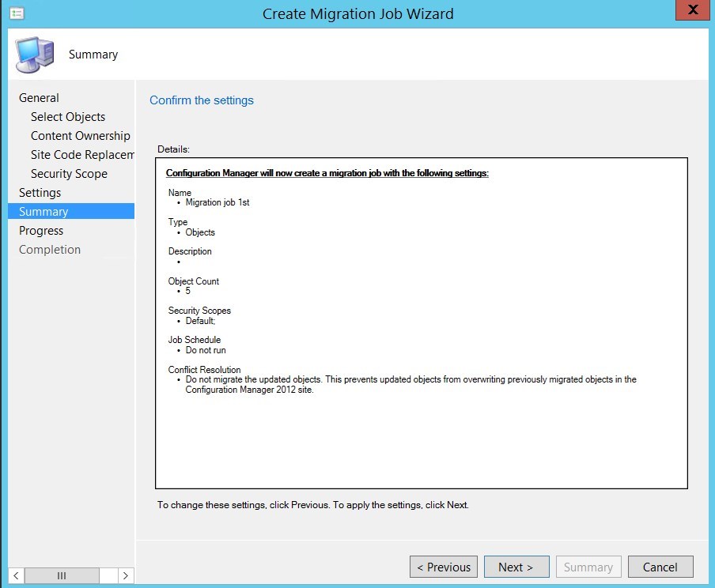Open the Select Objects step
The width and height of the screenshot is (715, 588).
[x=67, y=116]
